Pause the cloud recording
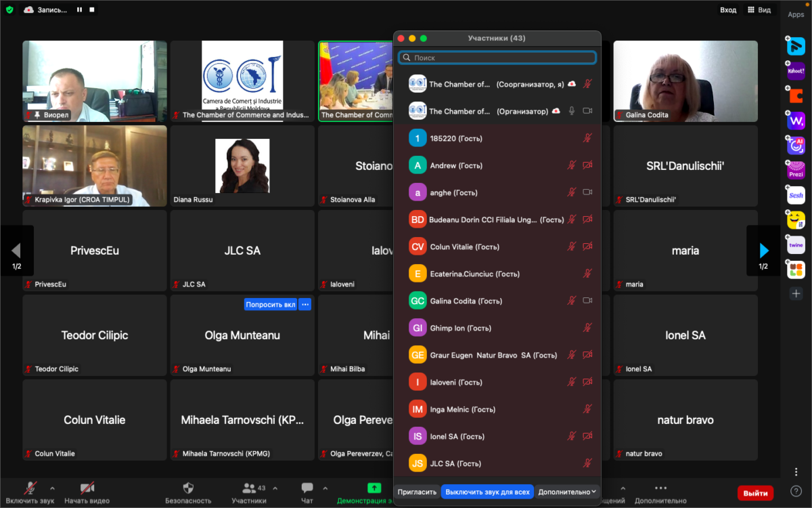The width and height of the screenshot is (812, 508). click(x=80, y=9)
